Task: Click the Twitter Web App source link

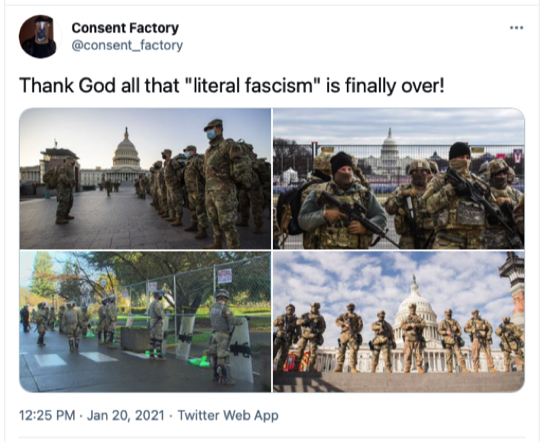Action: pos(228,415)
